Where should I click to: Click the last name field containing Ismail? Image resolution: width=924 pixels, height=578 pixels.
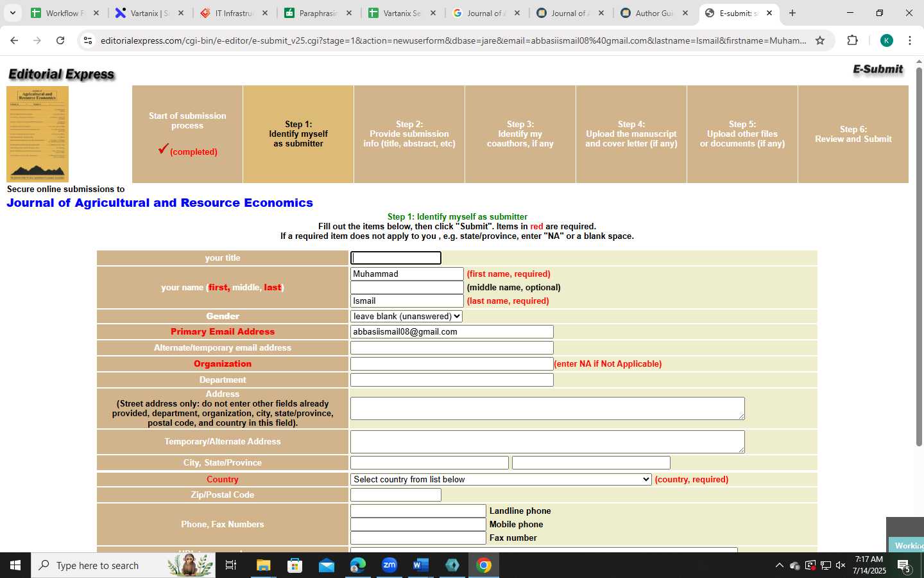click(407, 301)
